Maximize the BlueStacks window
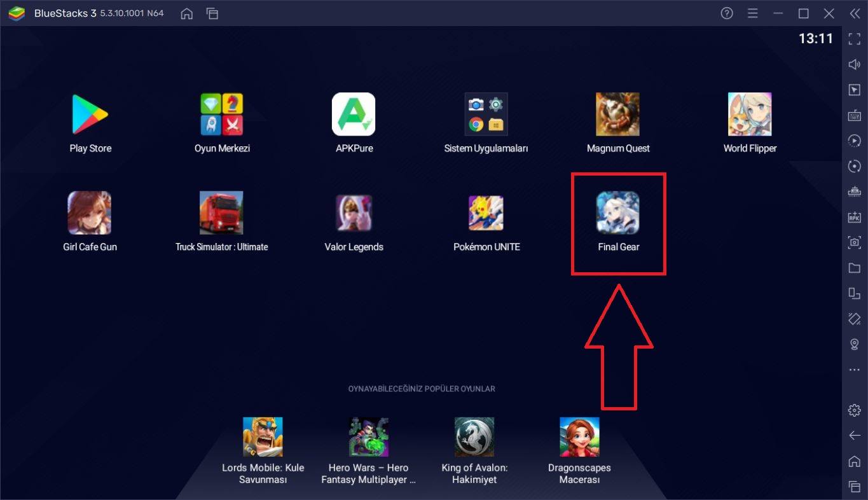The height and width of the screenshot is (500, 868). 804,13
